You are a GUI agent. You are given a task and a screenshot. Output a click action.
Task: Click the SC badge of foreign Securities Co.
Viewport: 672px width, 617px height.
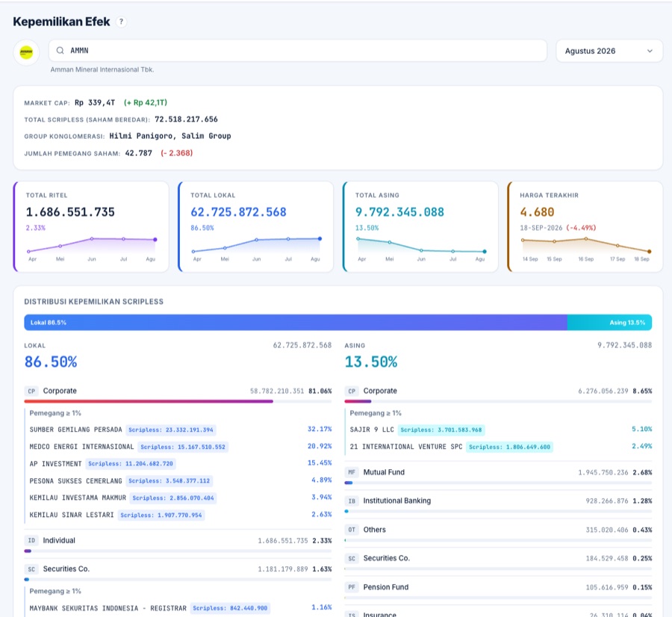click(x=352, y=558)
